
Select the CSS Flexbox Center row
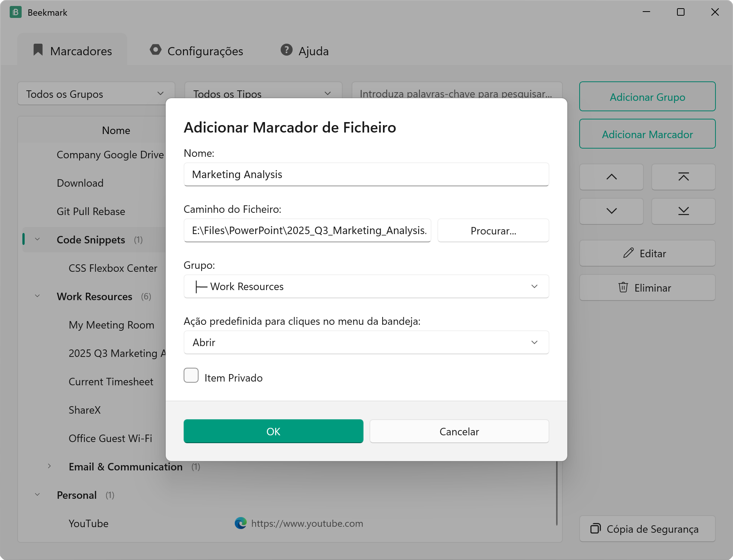(113, 268)
